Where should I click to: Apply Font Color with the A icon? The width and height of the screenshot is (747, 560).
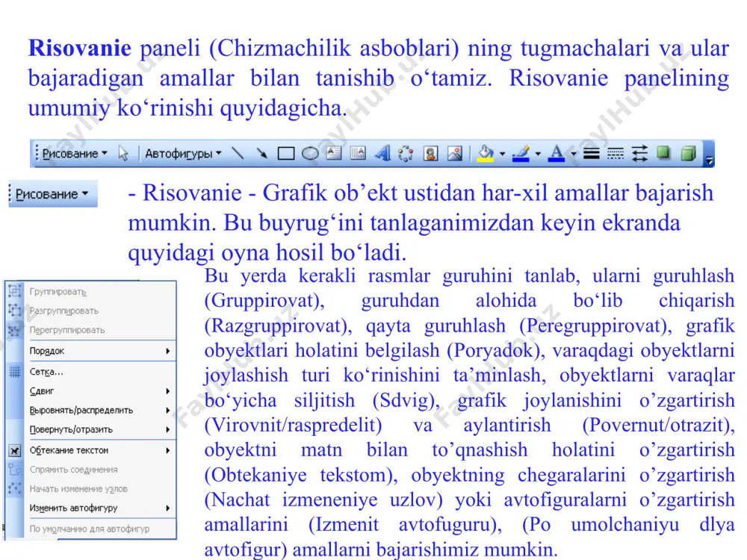(x=556, y=153)
